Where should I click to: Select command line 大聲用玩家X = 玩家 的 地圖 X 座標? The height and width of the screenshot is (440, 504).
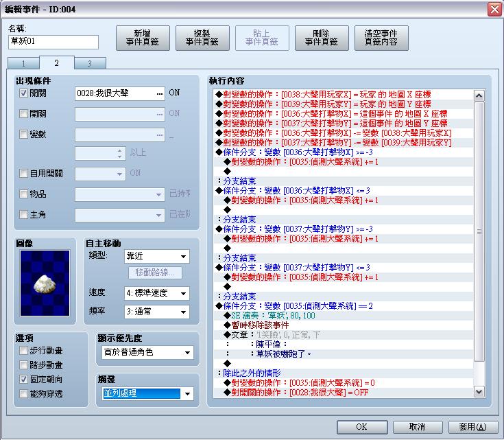pos(344,95)
